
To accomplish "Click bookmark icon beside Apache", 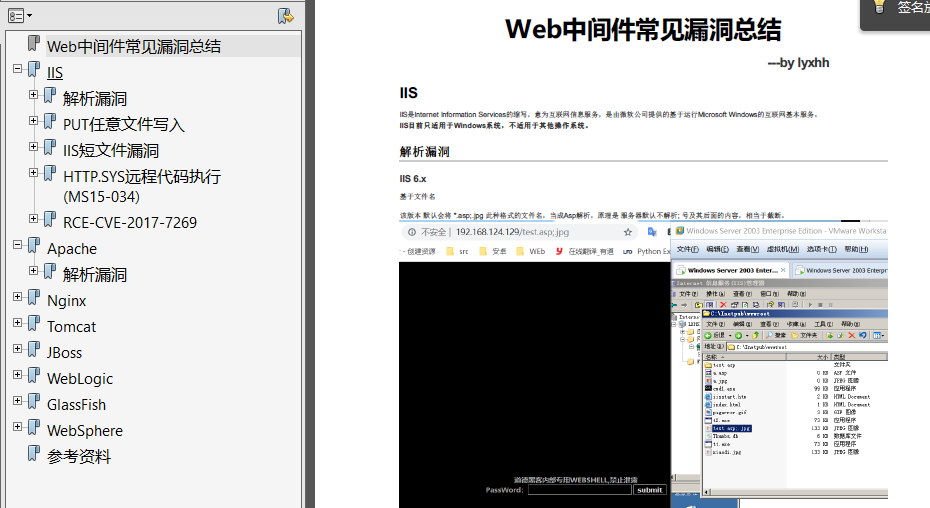I will click(34, 246).
